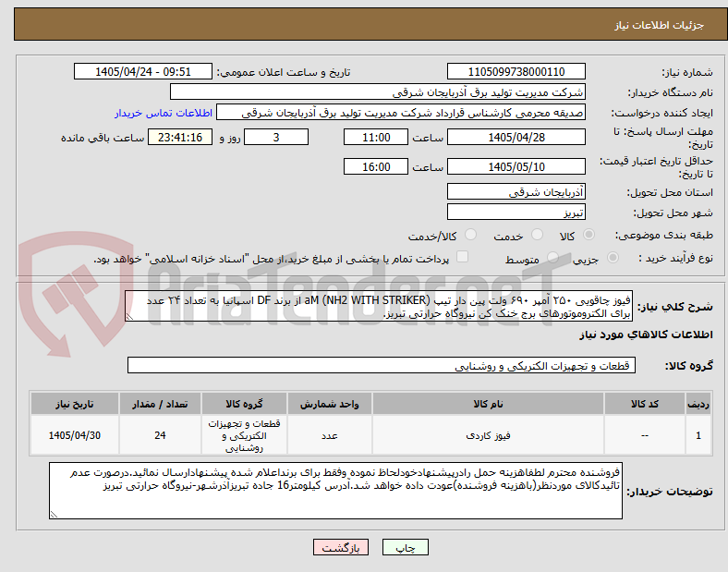Click the اطلاعات کالاهای مورد نیاز heading

pos(646,335)
